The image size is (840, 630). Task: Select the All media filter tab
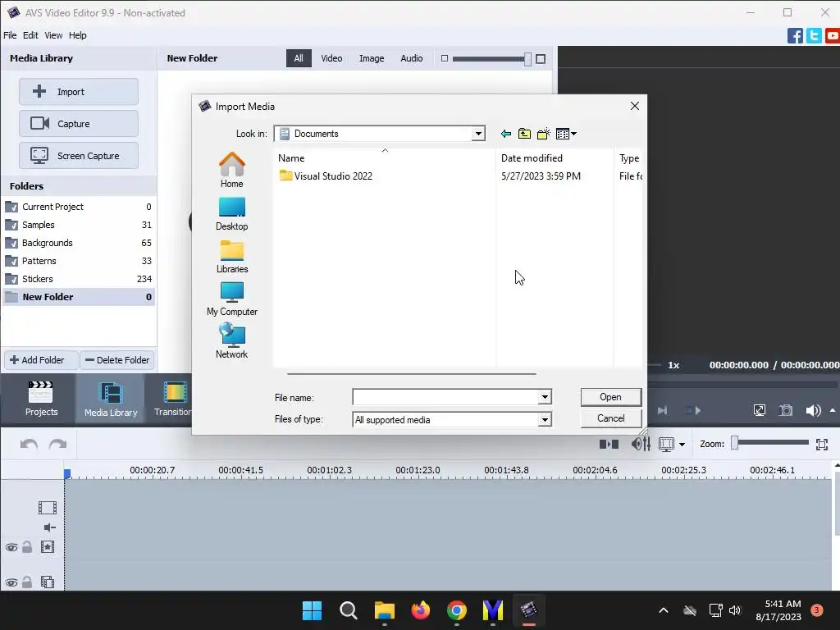tap(299, 58)
